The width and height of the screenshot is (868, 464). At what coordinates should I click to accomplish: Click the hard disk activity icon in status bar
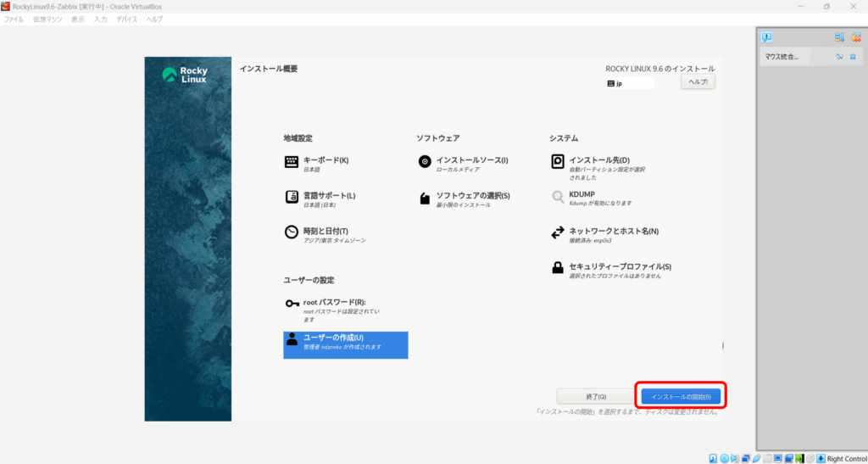tap(713, 458)
